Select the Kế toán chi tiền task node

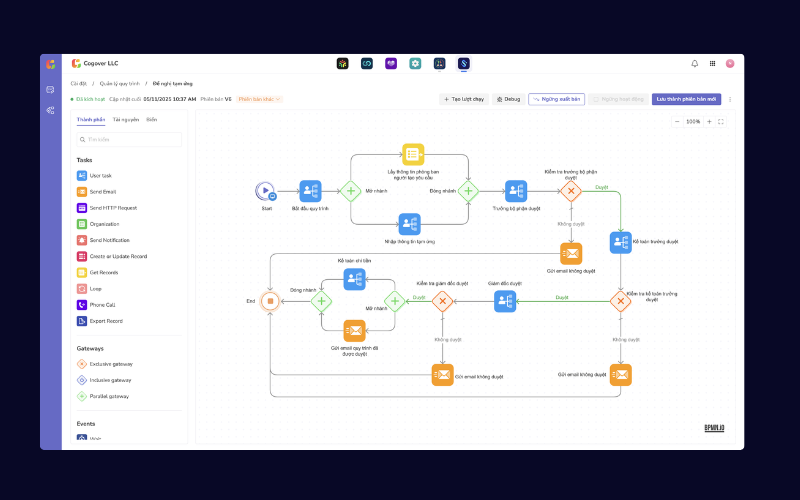(x=355, y=279)
